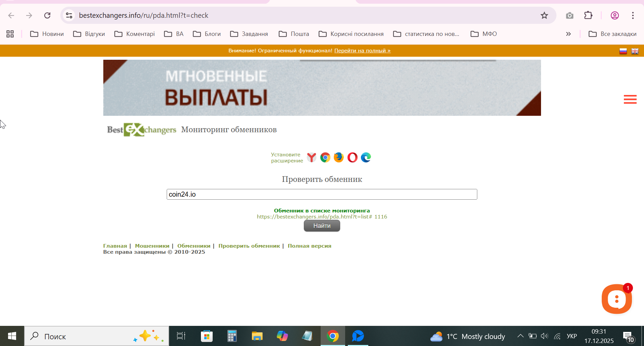Open volume control in system tray
This screenshot has height=346, width=644.
pyautogui.click(x=544, y=336)
